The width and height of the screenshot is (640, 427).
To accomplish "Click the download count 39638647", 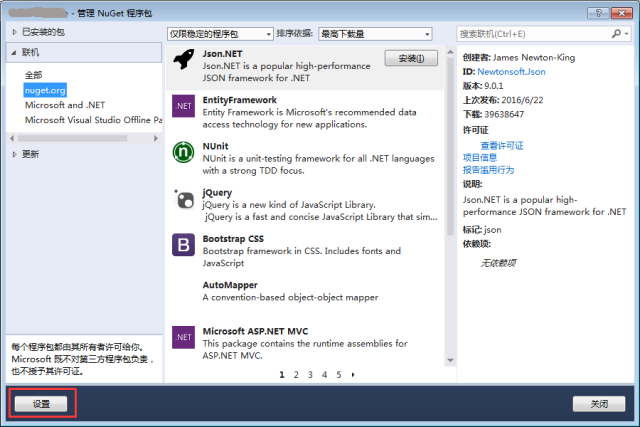I will pyautogui.click(x=504, y=115).
